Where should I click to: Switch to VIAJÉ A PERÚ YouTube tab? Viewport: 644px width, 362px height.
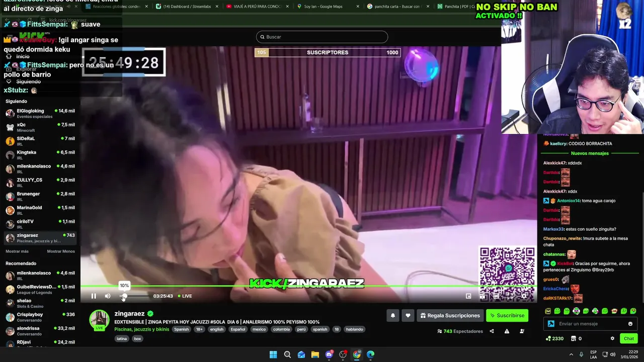[257, 7]
